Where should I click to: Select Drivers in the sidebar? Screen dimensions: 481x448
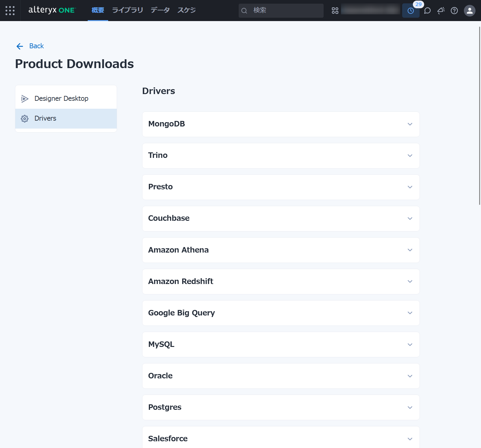click(x=66, y=118)
